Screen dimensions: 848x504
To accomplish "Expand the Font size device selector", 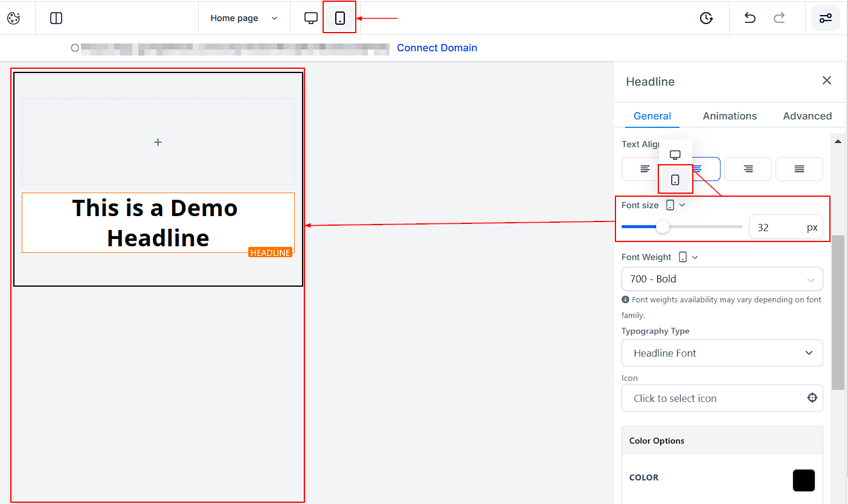I will click(x=676, y=205).
